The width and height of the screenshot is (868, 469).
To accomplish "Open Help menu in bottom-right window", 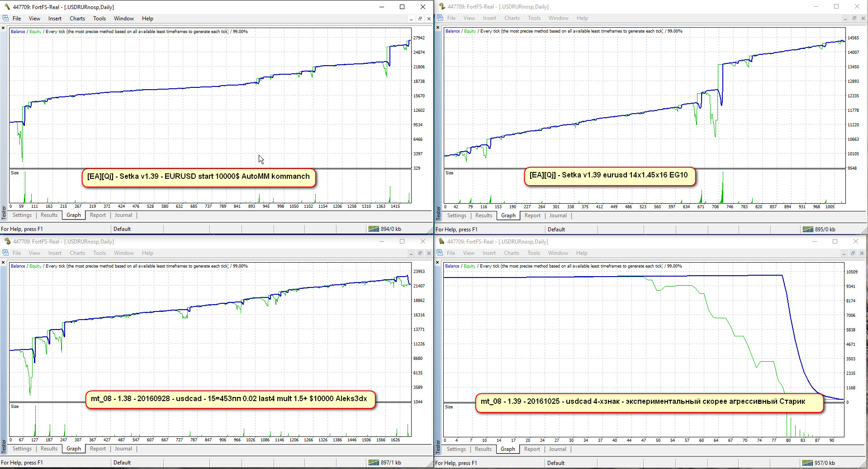I will [x=582, y=253].
